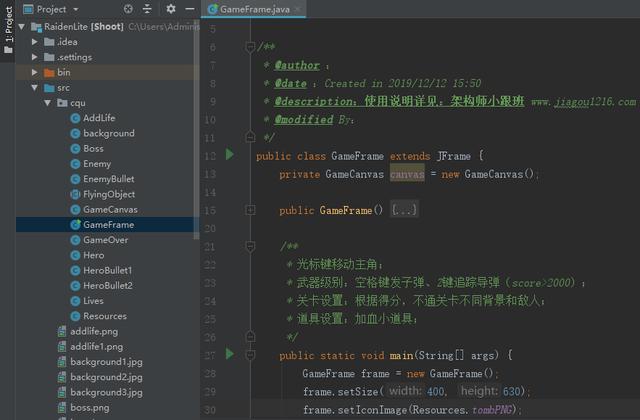Select the orange bin folder icon
This screenshot has height=420, width=640.
click(x=49, y=73)
